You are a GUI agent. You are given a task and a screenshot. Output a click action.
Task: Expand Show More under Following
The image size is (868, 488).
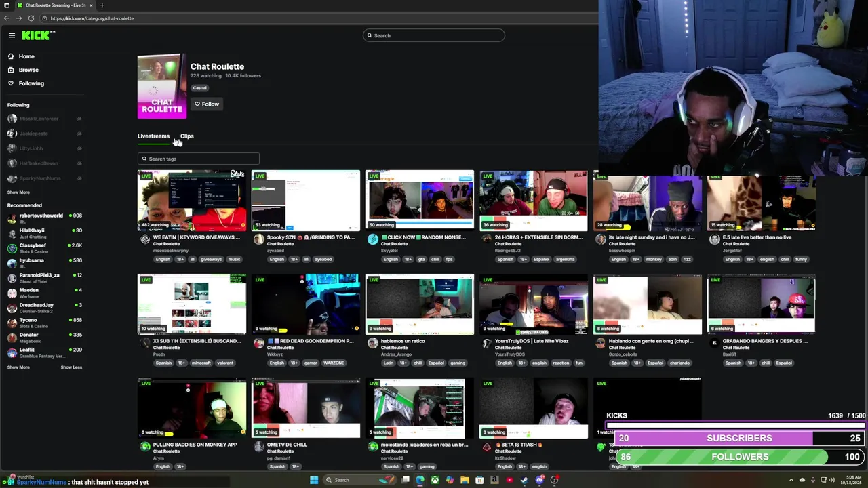(18, 192)
